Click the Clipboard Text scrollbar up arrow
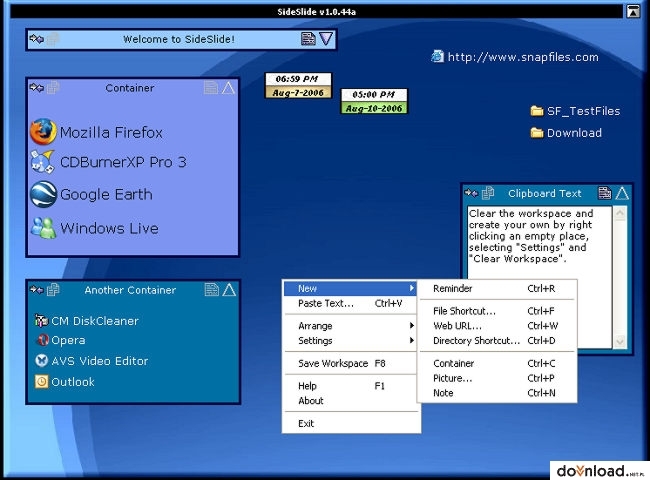 pos(620,213)
